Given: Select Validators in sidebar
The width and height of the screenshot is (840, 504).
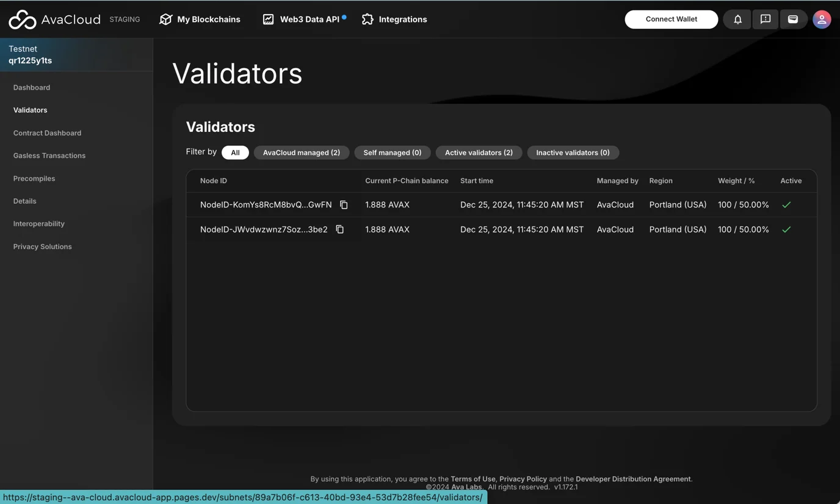Looking at the screenshot, I should pos(31,110).
